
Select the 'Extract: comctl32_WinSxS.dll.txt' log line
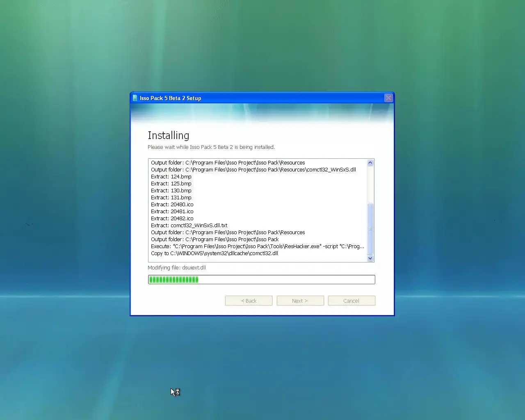click(189, 226)
